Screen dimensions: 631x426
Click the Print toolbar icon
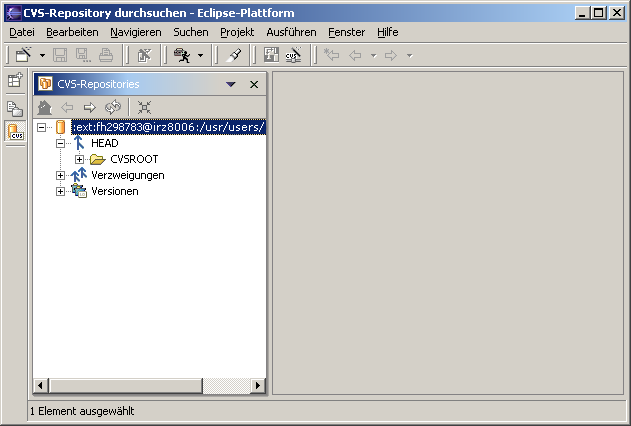pos(106,55)
